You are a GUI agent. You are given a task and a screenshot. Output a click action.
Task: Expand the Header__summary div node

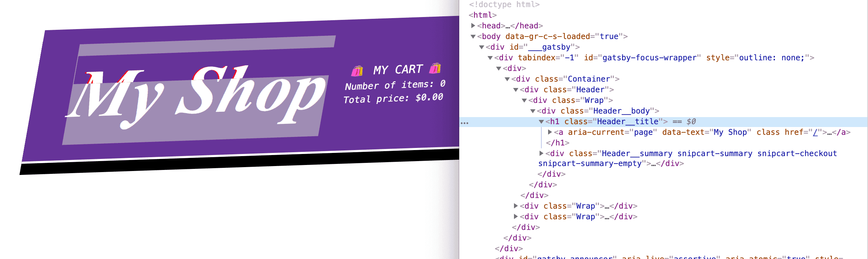[541, 153]
